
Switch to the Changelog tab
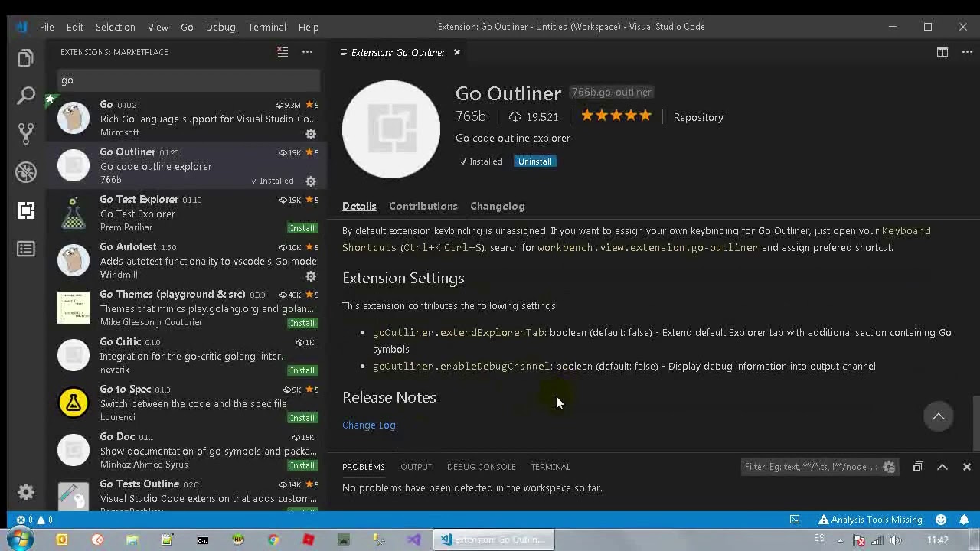498,206
